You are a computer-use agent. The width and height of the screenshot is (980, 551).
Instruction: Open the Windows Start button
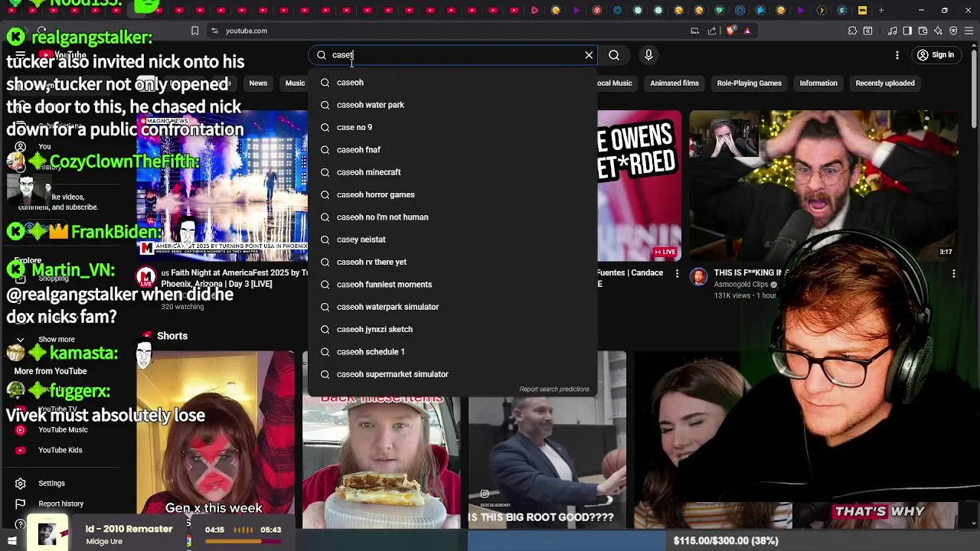click(12, 540)
